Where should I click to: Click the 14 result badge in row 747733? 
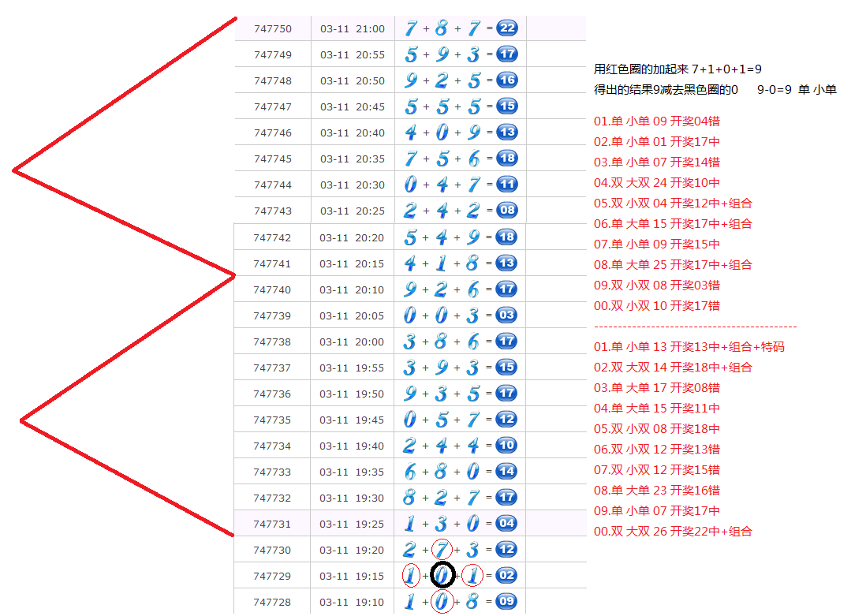click(x=506, y=471)
